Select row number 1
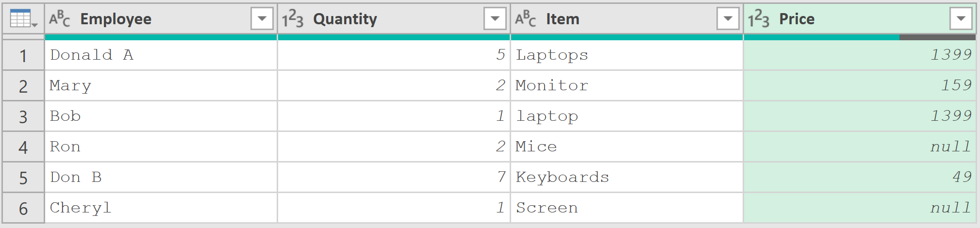The image size is (980, 228). click(x=23, y=55)
